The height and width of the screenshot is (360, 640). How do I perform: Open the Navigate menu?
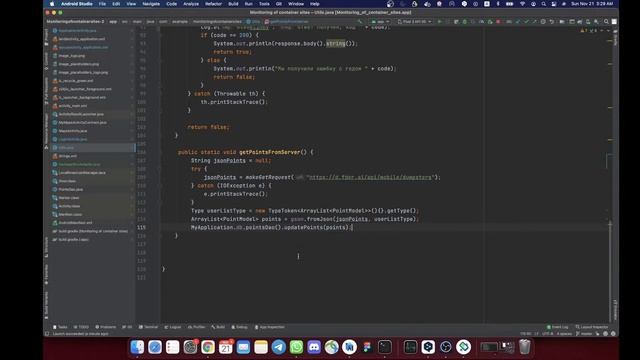coord(151,4)
